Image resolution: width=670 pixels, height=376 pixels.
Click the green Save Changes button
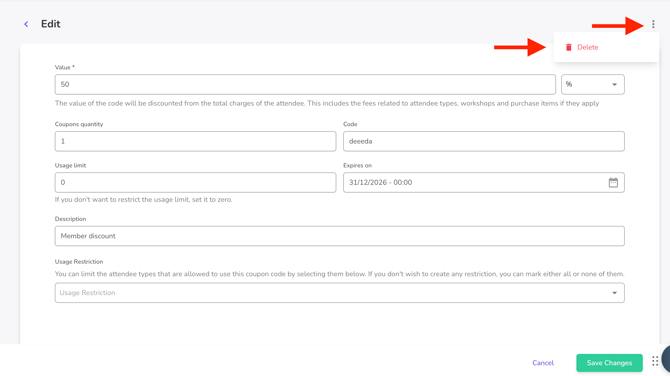pyautogui.click(x=609, y=363)
